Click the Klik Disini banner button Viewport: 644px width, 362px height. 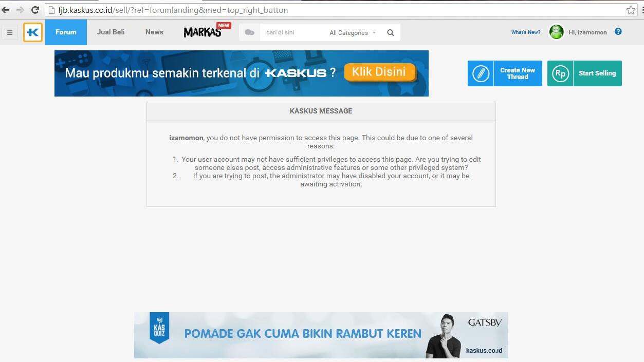(379, 72)
